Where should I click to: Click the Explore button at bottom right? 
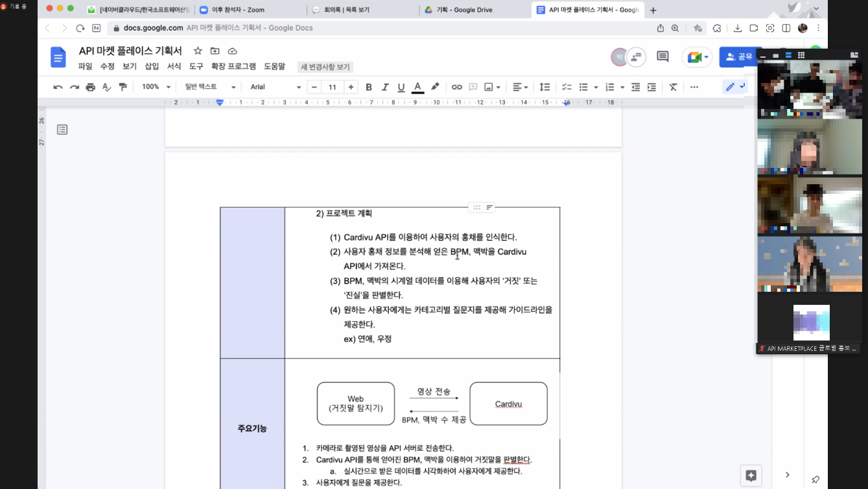point(751,475)
